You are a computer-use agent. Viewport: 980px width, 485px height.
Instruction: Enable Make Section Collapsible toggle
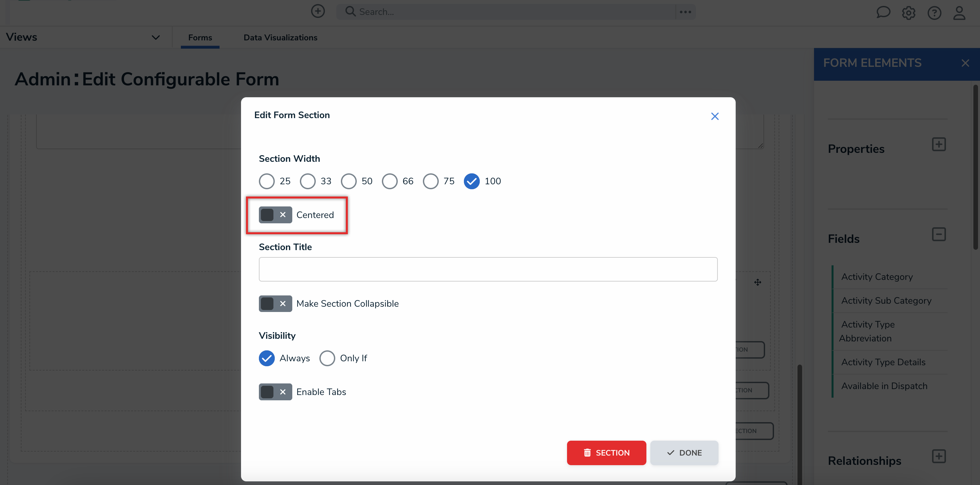[275, 303]
